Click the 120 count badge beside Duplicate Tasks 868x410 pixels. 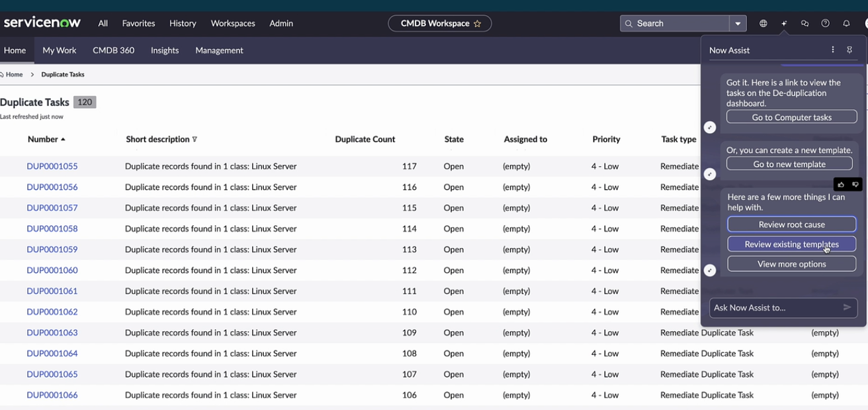[x=85, y=102]
